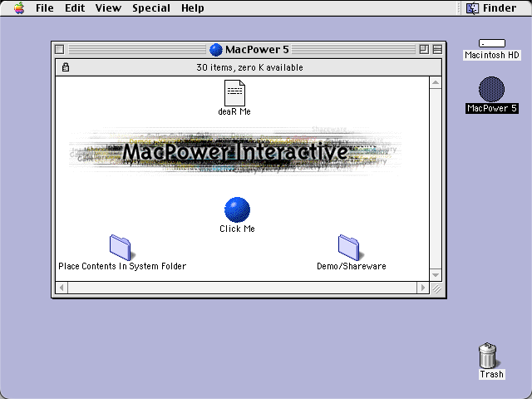Click the MacPower Interactive banner image
Screen dimensions: 532x399
coord(235,150)
